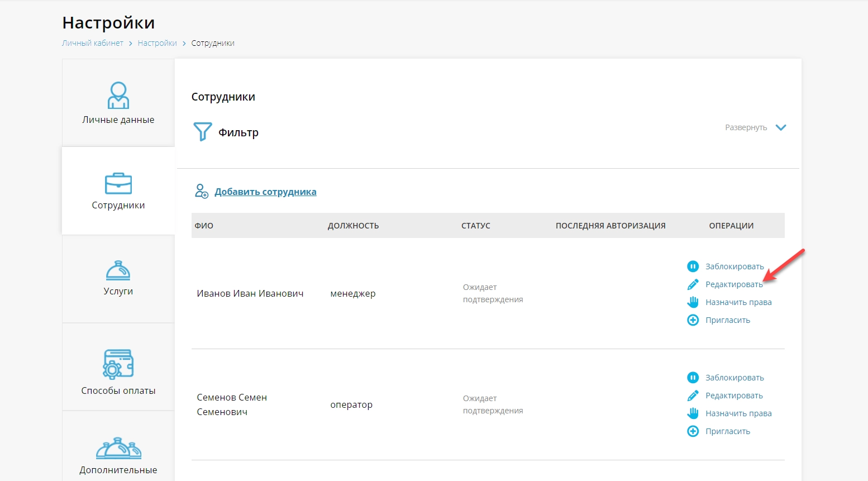
Task: Click the ДОЛЖНОСТЬ column header
Action: [x=353, y=226]
